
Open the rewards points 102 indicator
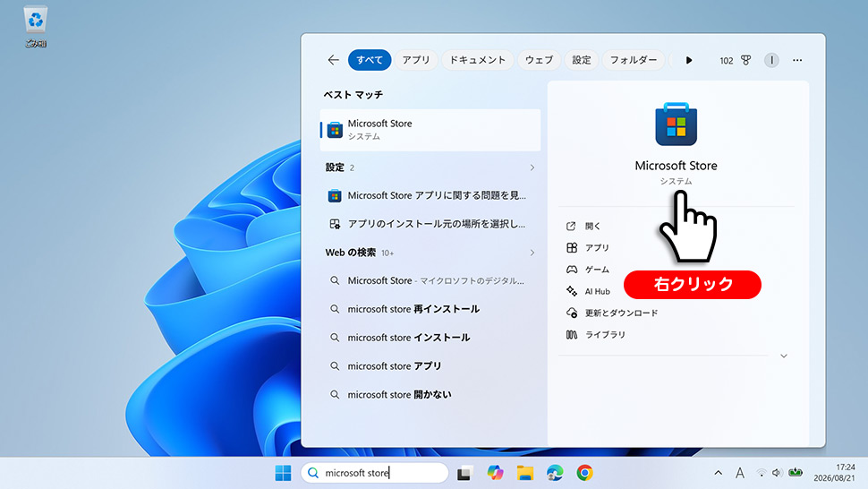tap(727, 60)
